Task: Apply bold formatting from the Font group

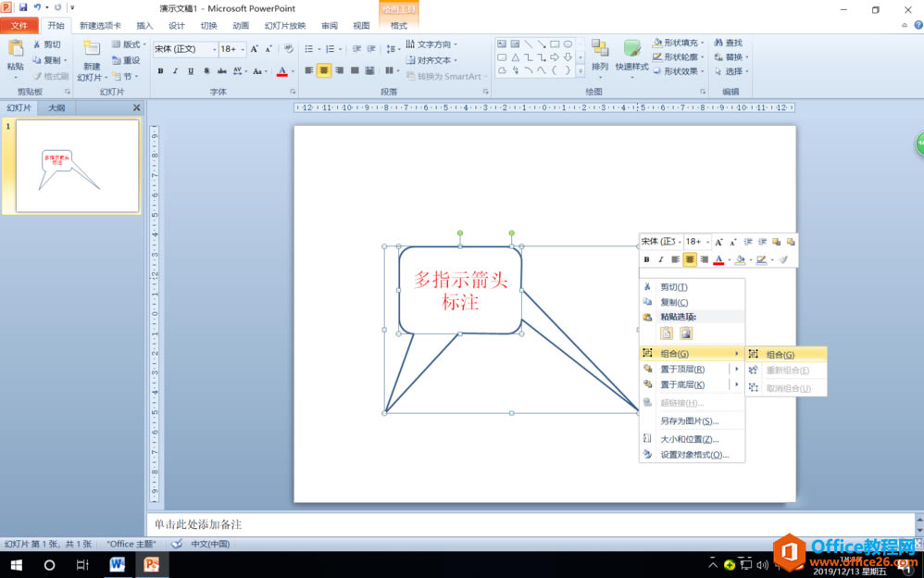Action: (161, 71)
